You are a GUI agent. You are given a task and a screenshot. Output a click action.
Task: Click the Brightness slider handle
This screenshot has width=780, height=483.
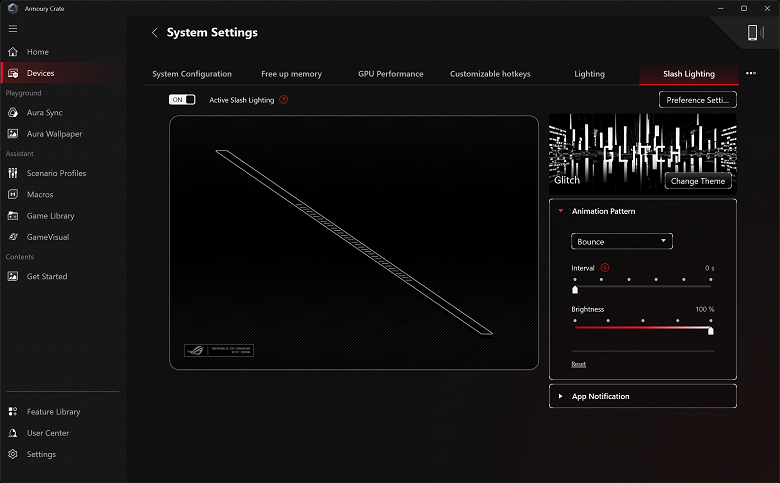point(710,331)
